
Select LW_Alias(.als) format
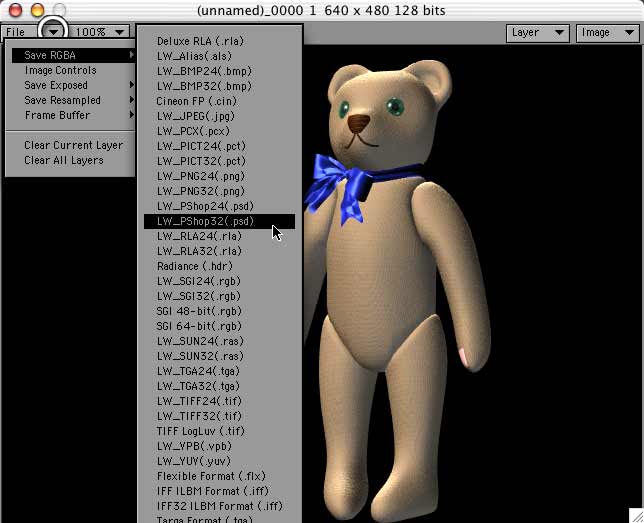click(219, 56)
